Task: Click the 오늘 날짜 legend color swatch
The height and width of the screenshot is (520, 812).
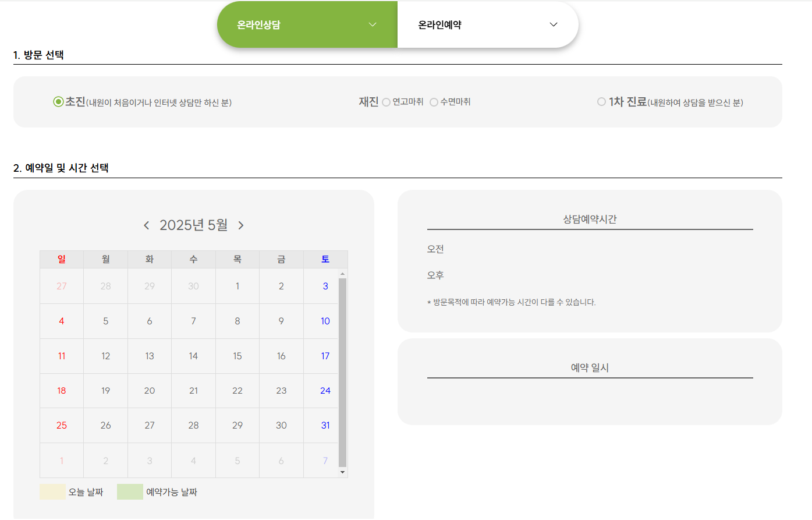Action: coord(52,491)
